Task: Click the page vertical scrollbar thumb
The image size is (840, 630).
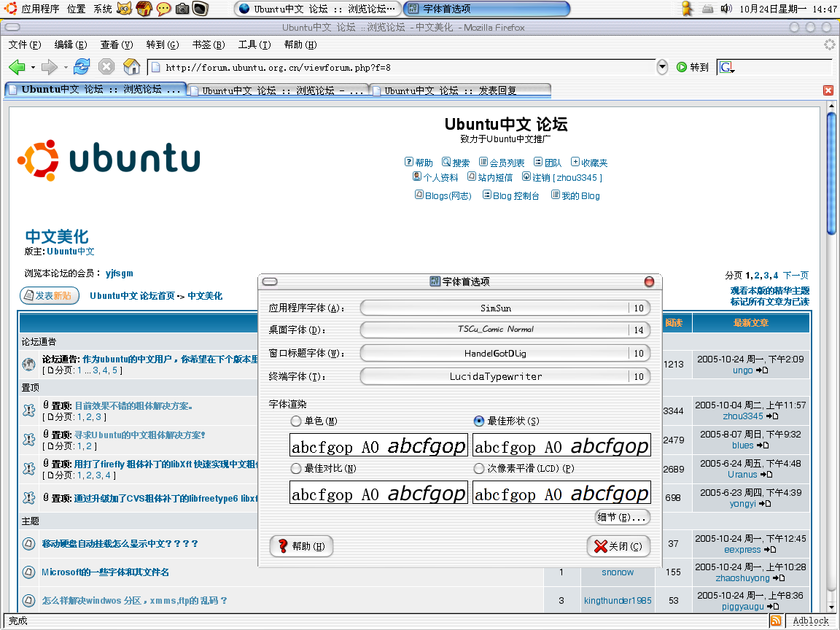Action: coord(831,173)
